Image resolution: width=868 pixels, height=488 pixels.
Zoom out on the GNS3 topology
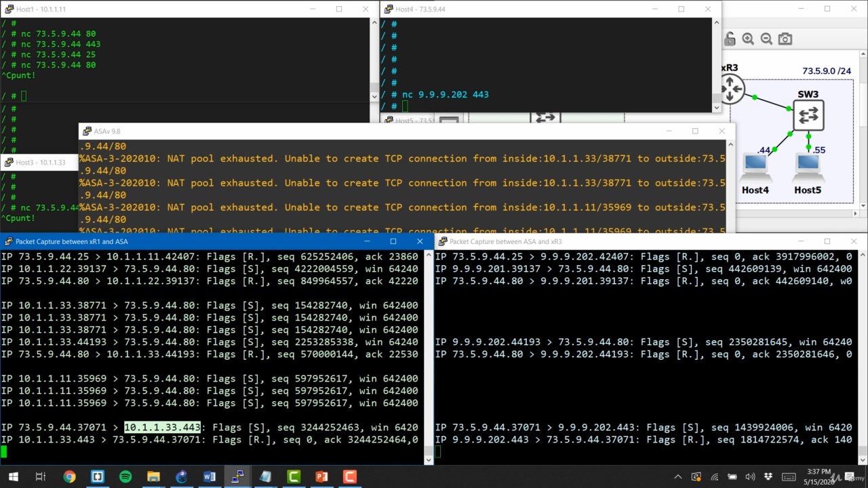[766, 39]
